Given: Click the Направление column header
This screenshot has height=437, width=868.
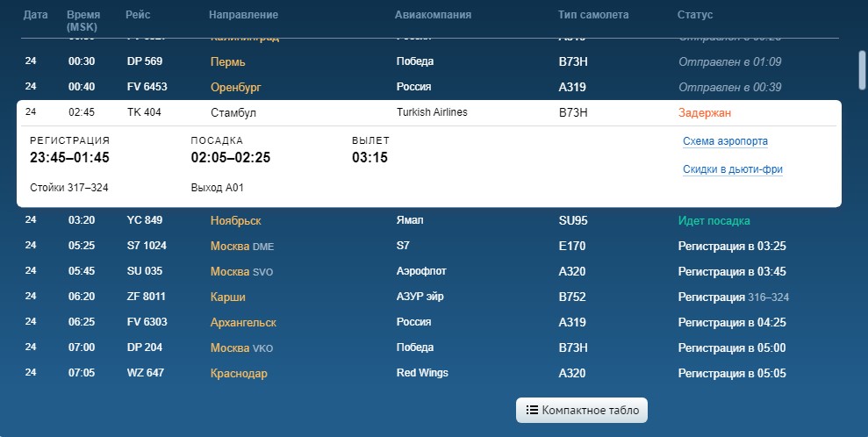Looking at the screenshot, I should 243,15.
